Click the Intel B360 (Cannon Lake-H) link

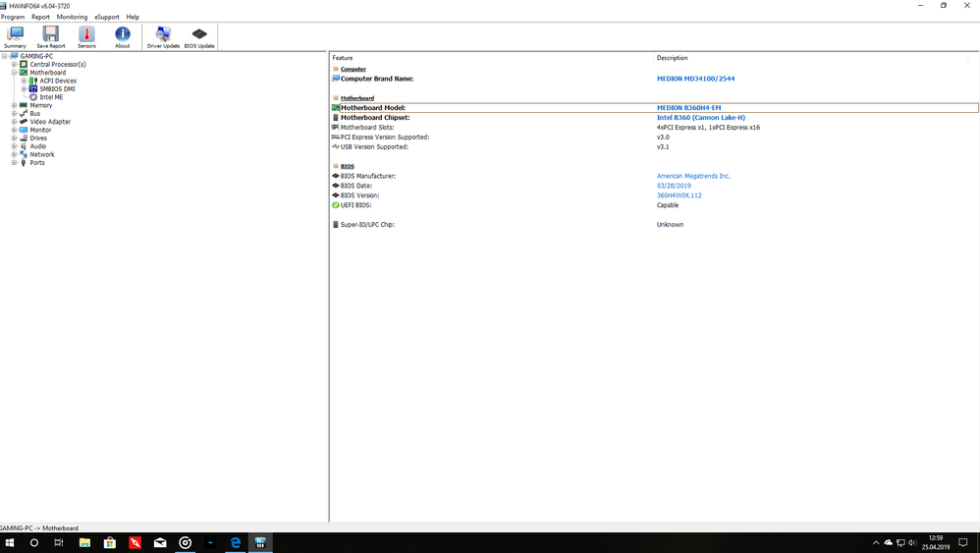click(700, 118)
